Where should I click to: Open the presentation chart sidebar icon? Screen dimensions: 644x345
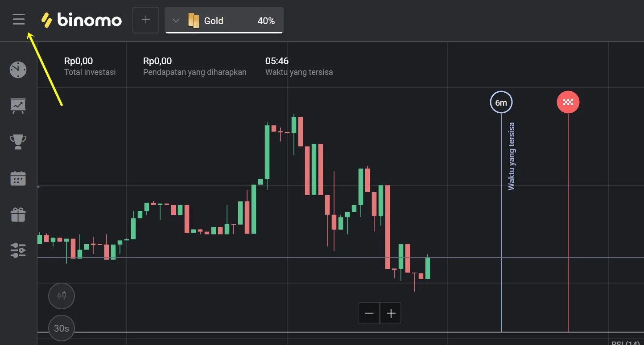tap(18, 106)
